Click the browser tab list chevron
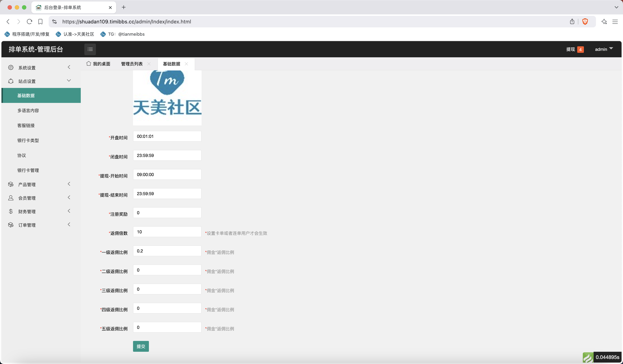Screen dimensions: 623x364 (x=616, y=7)
